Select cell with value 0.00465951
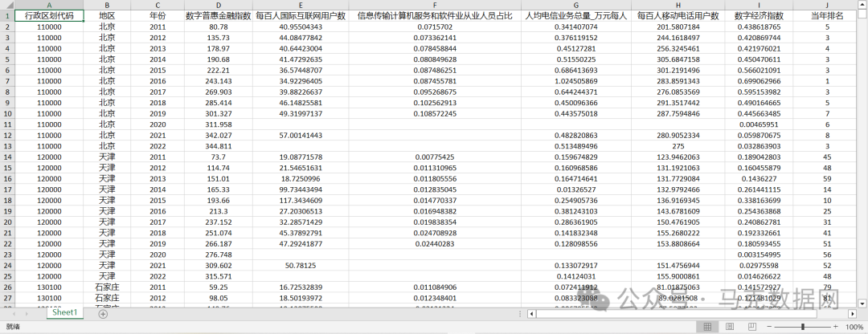Image resolution: width=868 pixels, height=334 pixels. (759, 124)
